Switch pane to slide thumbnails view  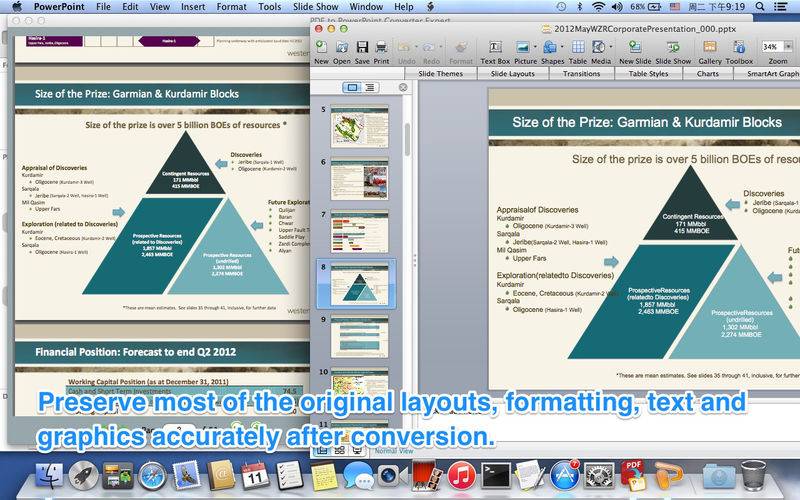(x=352, y=87)
